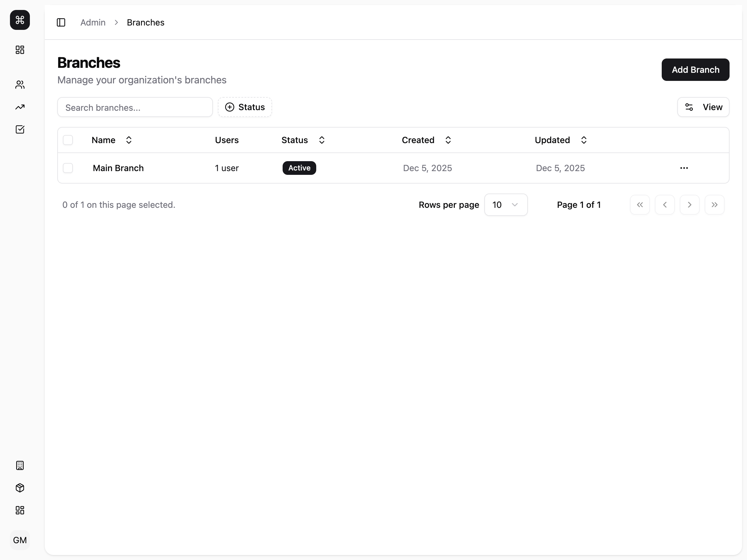Viewport: 747px width, 560px height.
Task: Open the tasks checklist icon in sidebar
Action: click(x=20, y=129)
